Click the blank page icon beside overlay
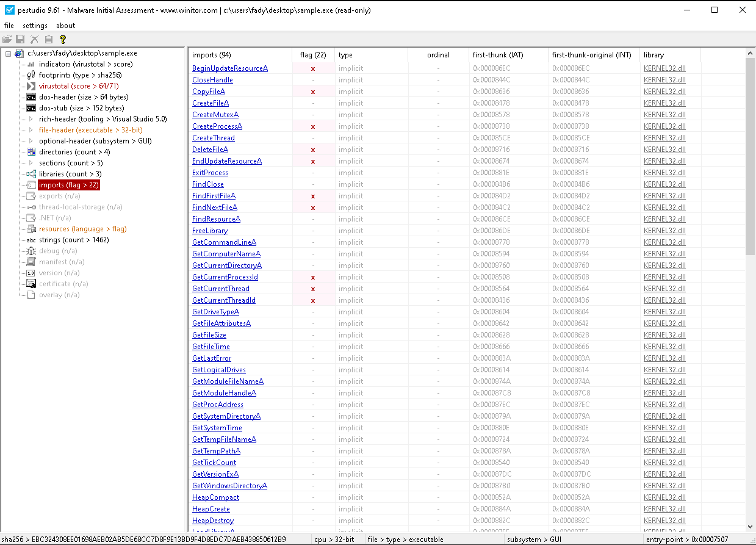The image size is (756, 545). pos(31,295)
